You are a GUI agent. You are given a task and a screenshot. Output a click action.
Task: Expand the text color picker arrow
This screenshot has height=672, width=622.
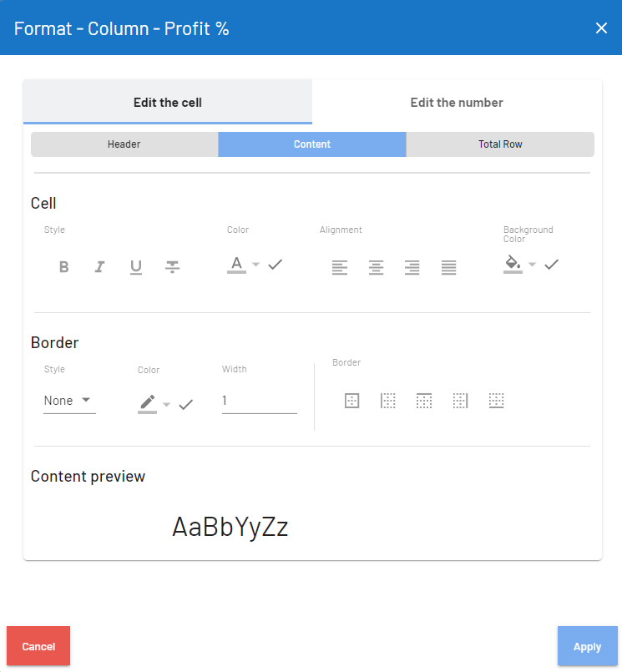[x=256, y=265]
